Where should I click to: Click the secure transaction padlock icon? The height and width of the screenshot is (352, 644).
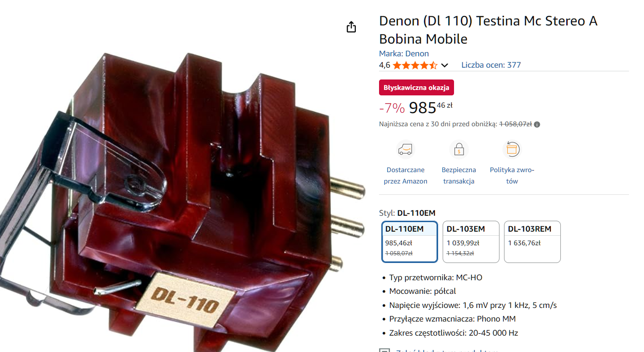[x=459, y=149]
